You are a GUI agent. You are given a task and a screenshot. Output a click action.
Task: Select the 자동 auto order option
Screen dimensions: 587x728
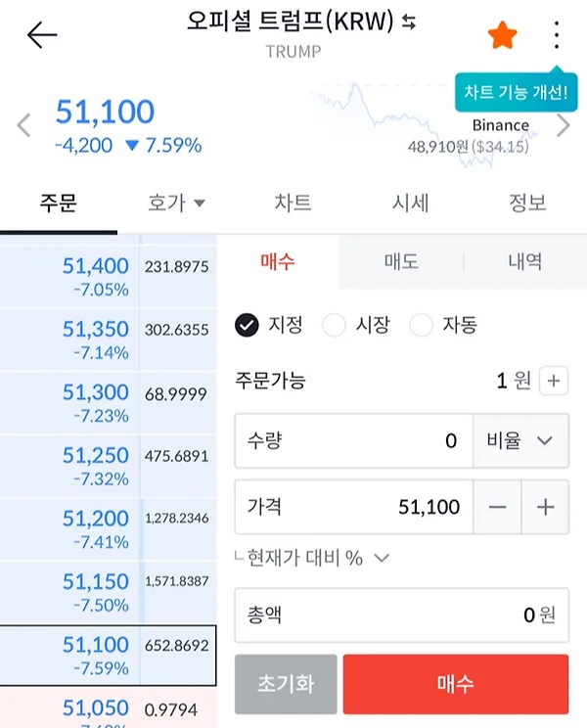click(x=443, y=325)
